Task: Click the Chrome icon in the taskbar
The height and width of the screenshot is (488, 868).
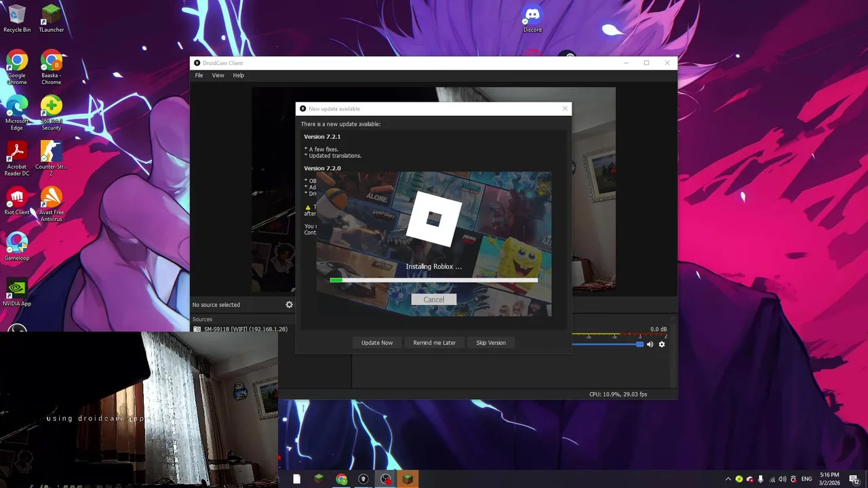Action: point(342,479)
